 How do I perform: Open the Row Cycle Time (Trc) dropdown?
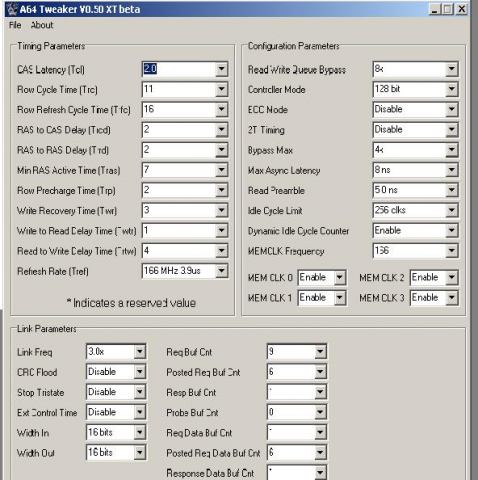pos(221,89)
